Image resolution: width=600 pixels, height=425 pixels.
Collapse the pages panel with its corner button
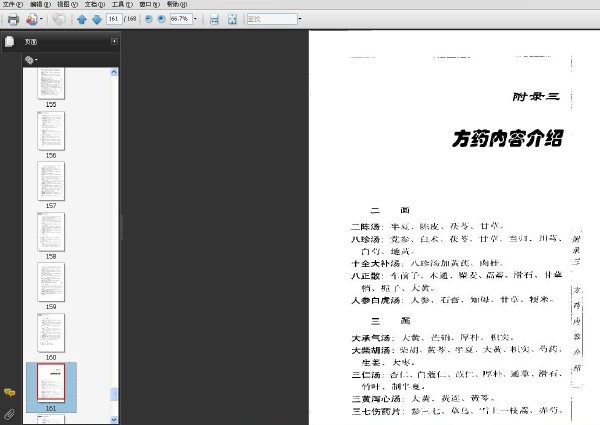coord(114,41)
